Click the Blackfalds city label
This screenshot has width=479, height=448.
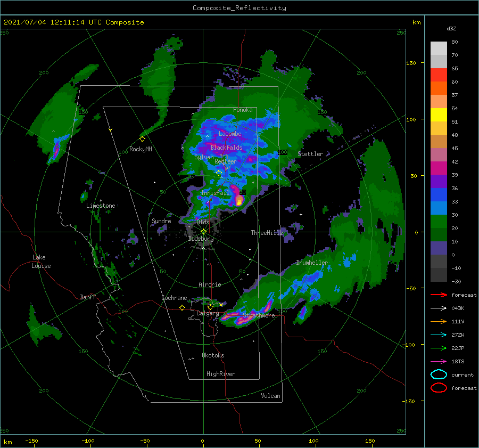[226, 148]
